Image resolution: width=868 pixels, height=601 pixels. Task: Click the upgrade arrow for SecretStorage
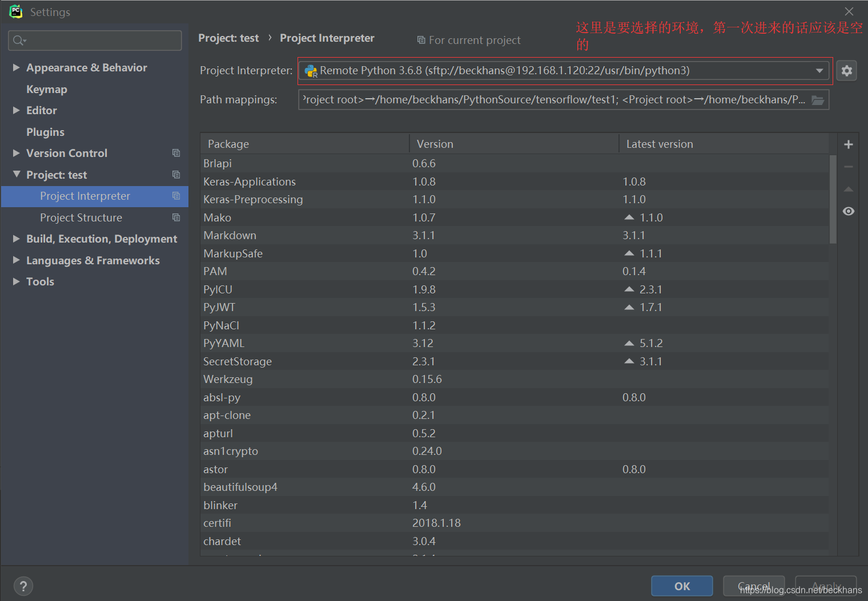pyautogui.click(x=629, y=361)
